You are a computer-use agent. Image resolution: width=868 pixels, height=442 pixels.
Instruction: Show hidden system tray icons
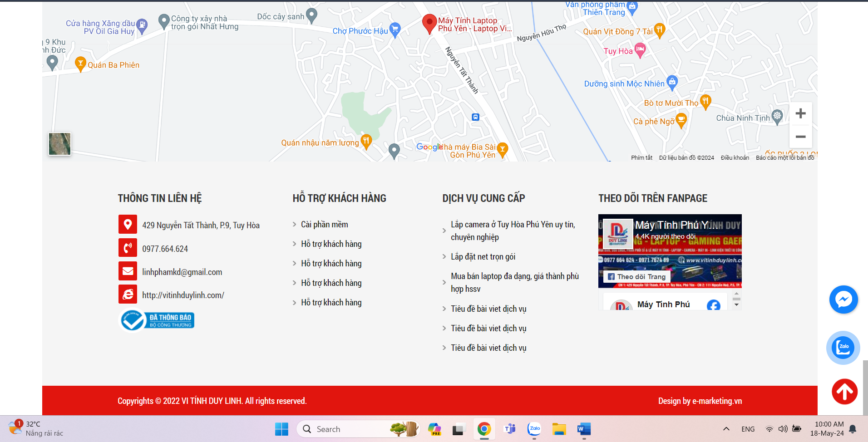(726, 429)
